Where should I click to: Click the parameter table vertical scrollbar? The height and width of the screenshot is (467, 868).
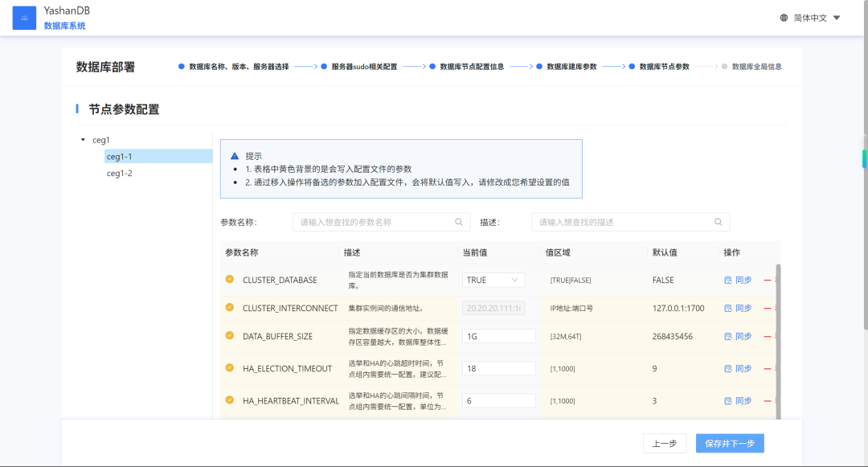(x=778, y=342)
